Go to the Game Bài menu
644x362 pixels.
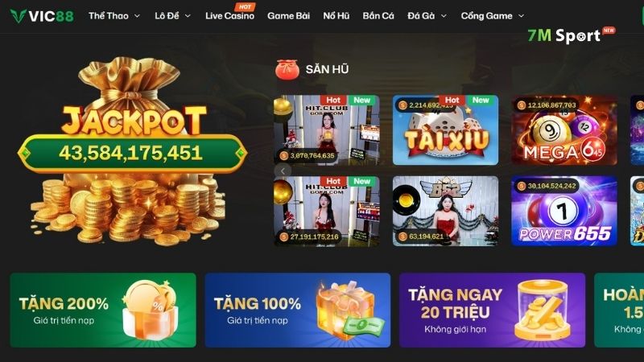coord(288,16)
